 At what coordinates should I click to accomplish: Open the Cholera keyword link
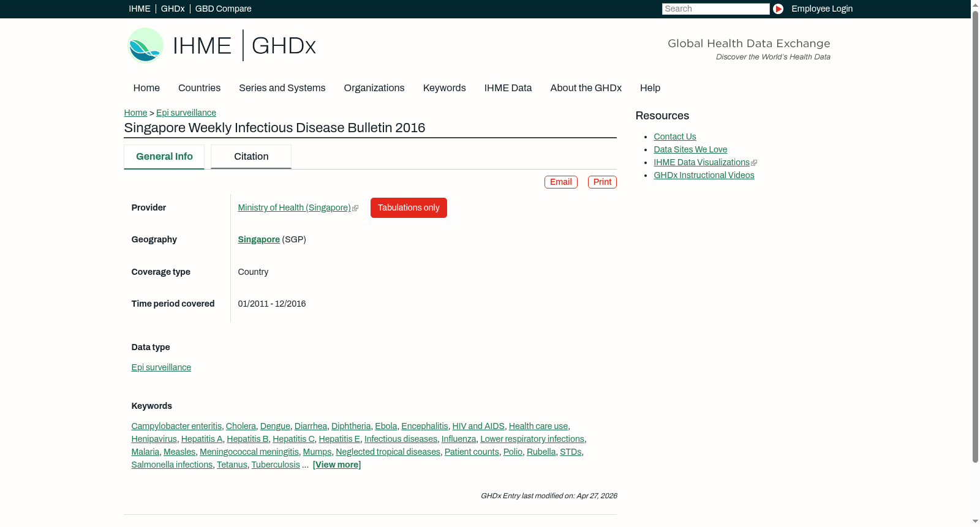click(x=241, y=427)
